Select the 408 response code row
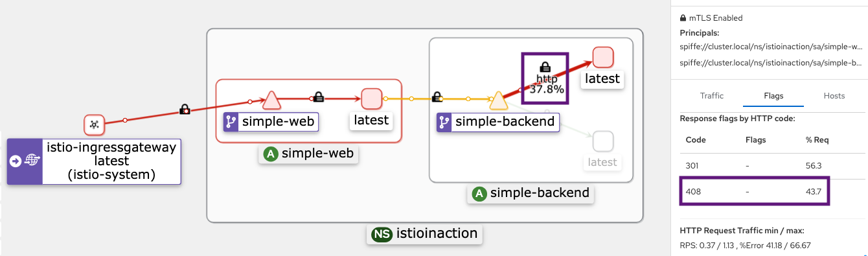 pyautogui.click(x=754, y=191)
